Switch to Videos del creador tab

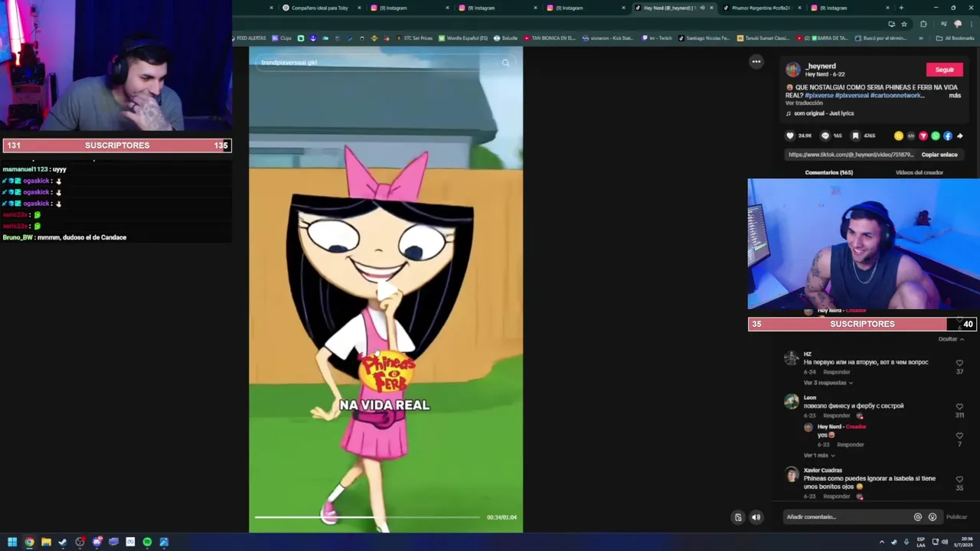(x=919, y=173)
